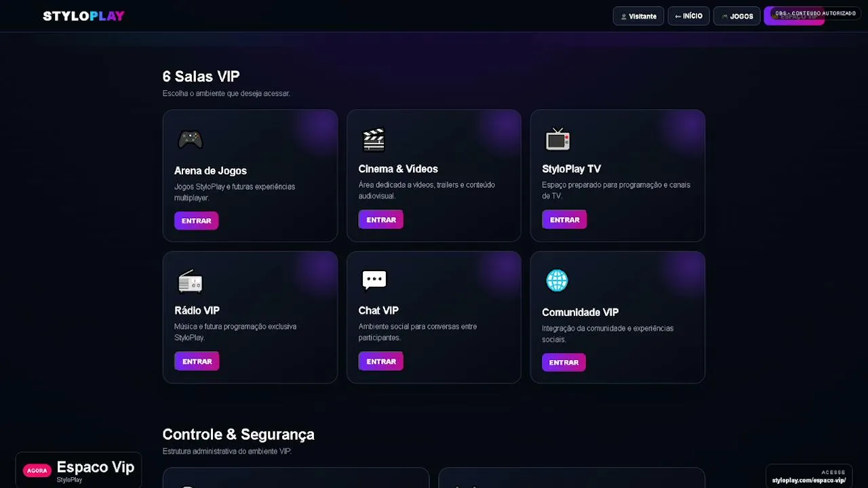
Task: Click the styloplay.com/espaco-vip link
Action: 809,481
